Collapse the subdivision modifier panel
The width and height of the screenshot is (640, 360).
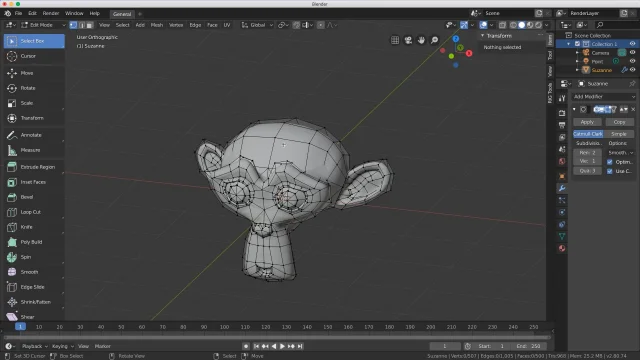[574, 109]
